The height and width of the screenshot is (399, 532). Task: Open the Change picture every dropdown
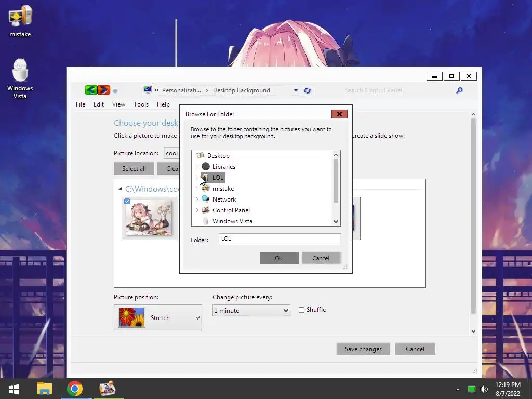251,311
